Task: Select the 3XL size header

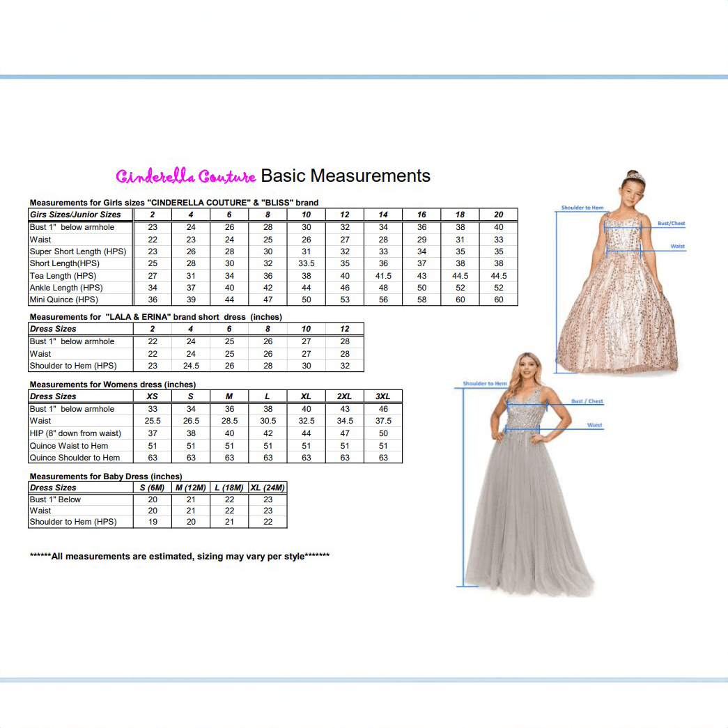Action: point(383,396)
